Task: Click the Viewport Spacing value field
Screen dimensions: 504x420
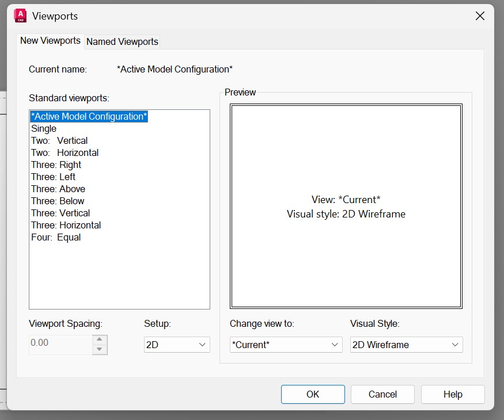Action: click(x=60, y=345)
